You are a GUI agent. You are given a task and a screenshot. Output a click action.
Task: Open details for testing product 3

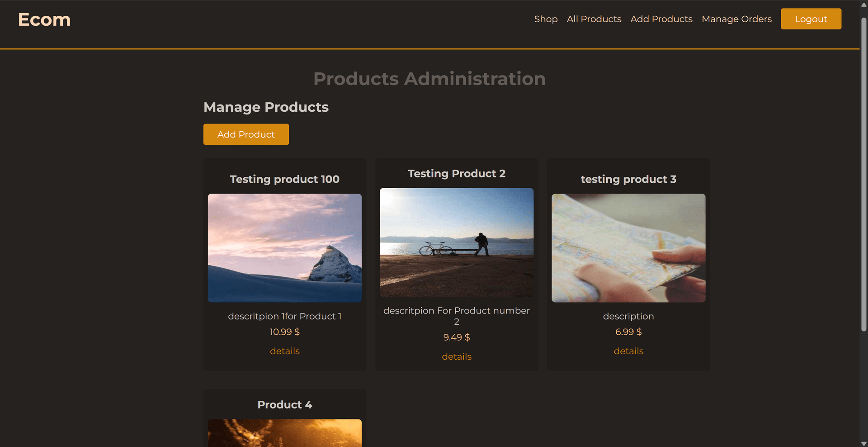click(628, 351)
